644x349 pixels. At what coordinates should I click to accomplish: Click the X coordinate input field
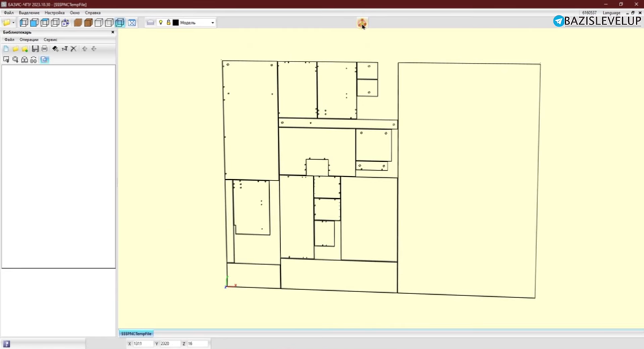coord(142,343)
